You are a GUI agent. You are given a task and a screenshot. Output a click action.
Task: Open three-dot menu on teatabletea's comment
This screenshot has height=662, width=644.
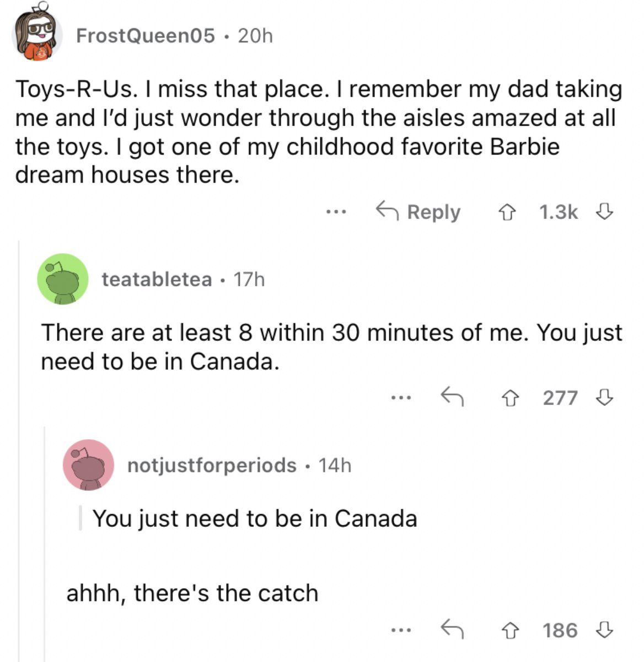click(x=401, y=397)
